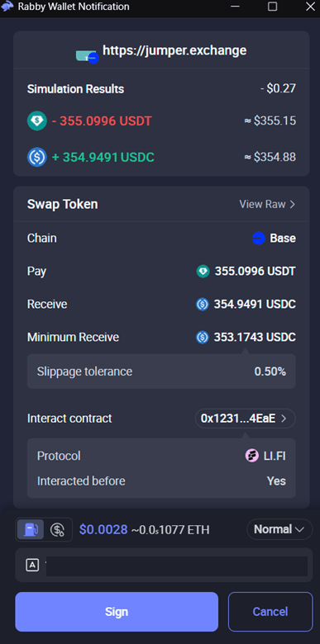The height and width of the screenshot is (644, 320).
Task: Cancel the swap transaction
Action: pyautogui.click(x=270, y=612)
